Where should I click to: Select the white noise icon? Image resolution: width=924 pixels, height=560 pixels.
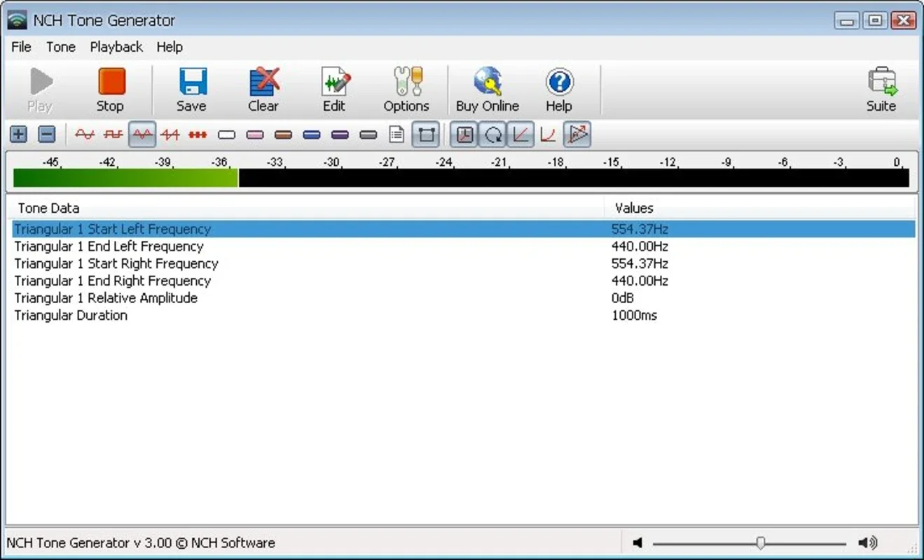[x=226, y=134]
